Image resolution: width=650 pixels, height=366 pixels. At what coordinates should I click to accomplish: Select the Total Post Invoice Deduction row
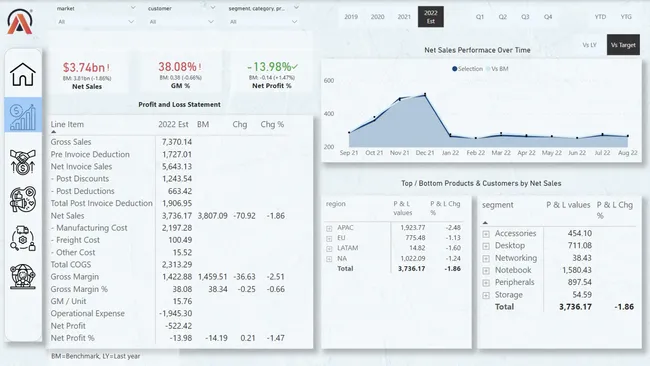tap(102, 204)
